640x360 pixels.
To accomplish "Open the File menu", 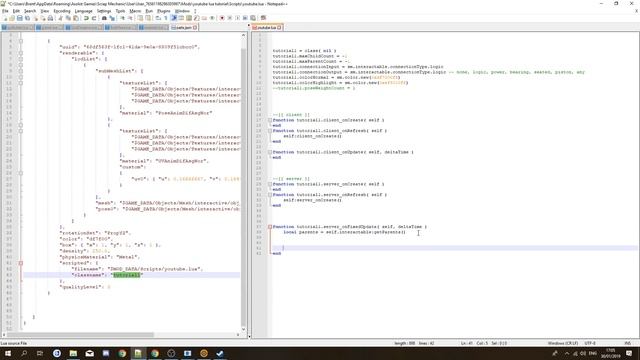I will [5, 11].
